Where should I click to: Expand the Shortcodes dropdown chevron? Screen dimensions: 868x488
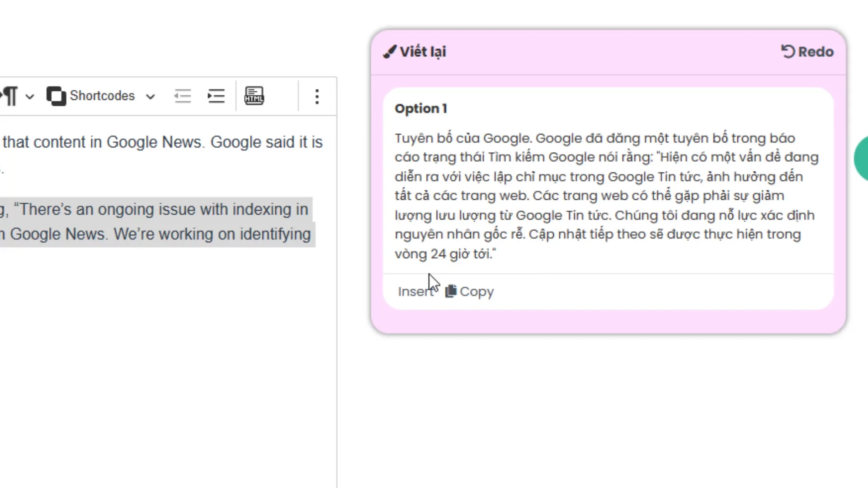151,97
